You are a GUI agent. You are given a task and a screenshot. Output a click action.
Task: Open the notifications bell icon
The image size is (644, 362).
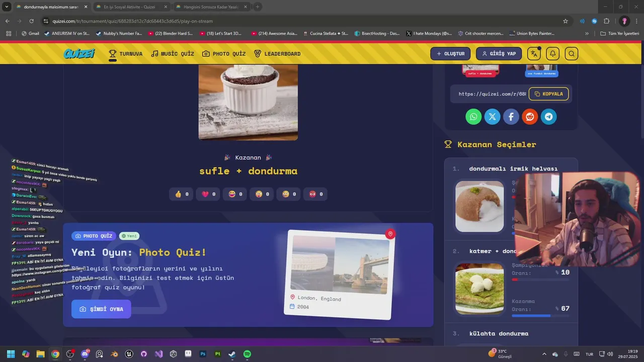(x=552, y=53)
